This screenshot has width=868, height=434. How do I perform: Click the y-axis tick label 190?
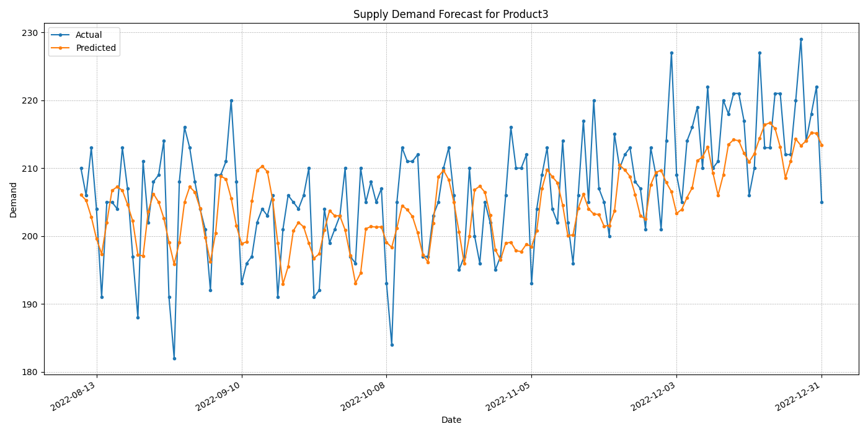coord(30,304)
